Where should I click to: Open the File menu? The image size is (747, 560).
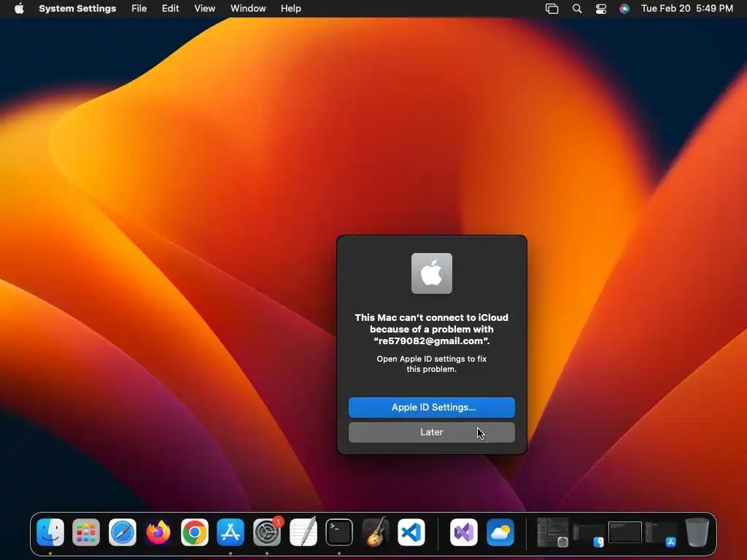click(x=139, y=9)
